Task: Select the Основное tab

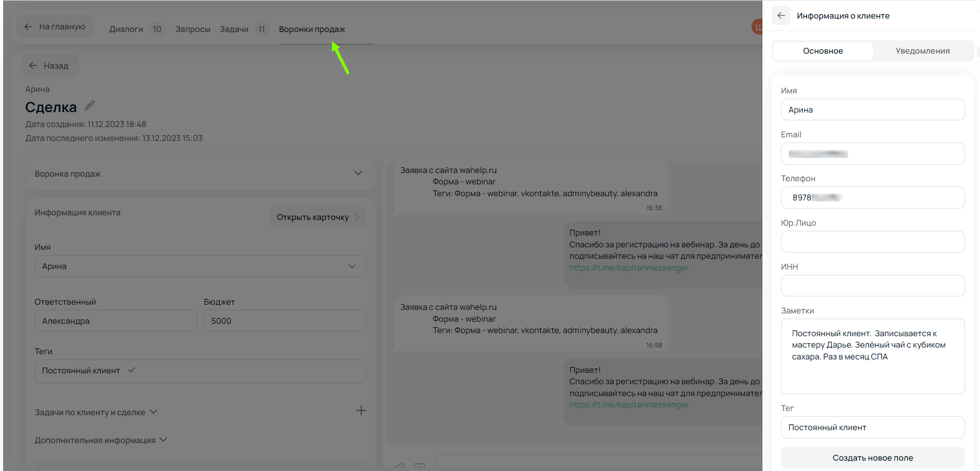Action: click(822, 51)
